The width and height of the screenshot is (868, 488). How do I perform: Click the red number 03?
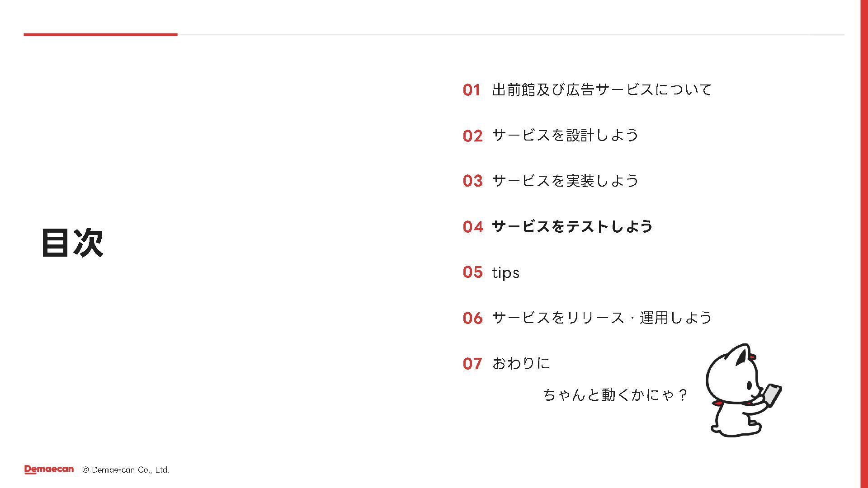coord(472,181)
